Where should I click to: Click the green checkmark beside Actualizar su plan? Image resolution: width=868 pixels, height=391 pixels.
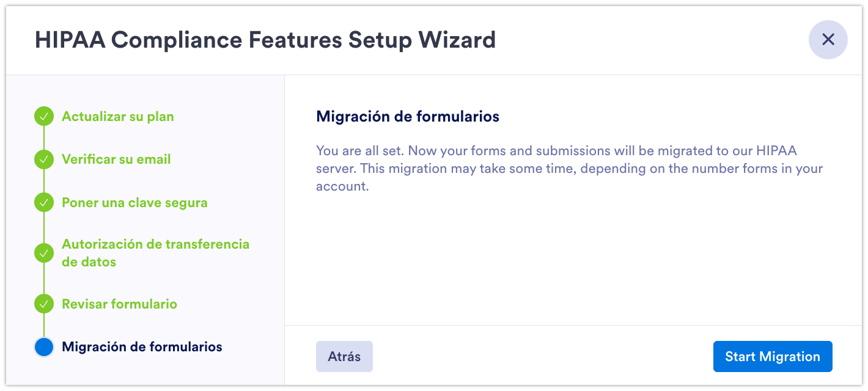44,117
